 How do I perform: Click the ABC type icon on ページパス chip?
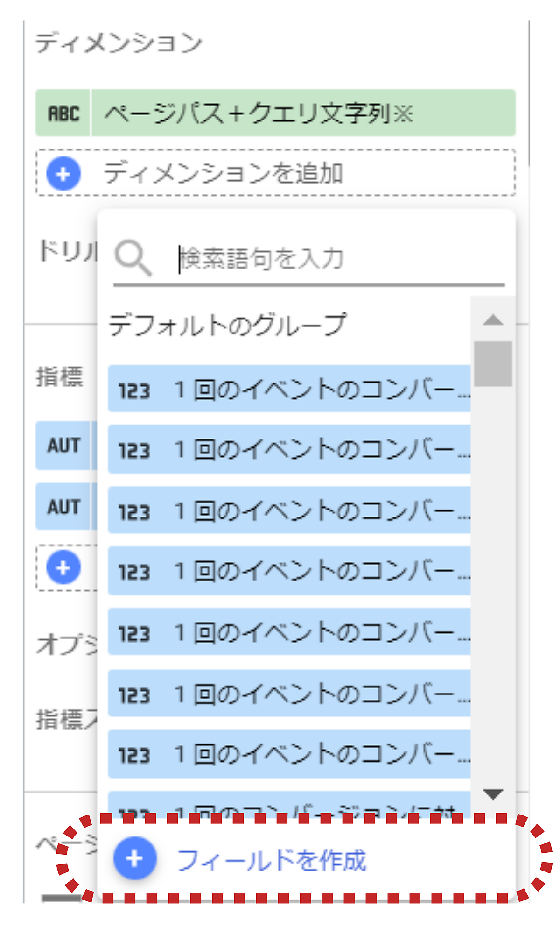click(x=63, y=113)
